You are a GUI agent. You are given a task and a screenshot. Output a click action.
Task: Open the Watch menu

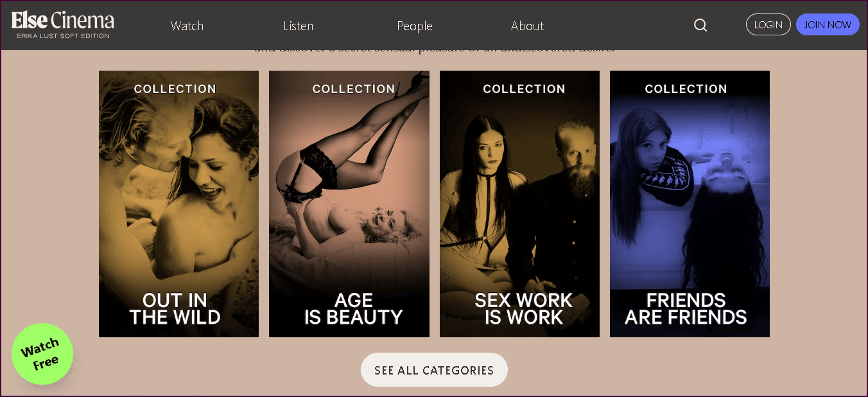187,26
